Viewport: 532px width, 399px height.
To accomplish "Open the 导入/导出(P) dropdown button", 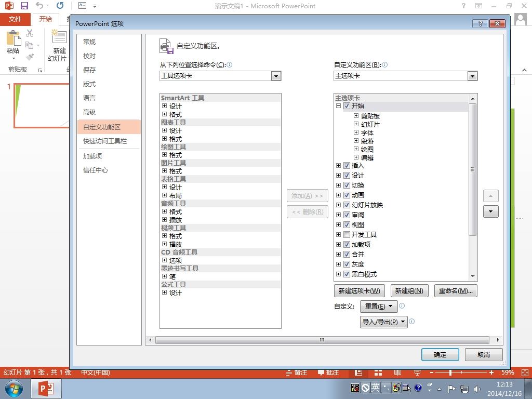I will [383, 322].
